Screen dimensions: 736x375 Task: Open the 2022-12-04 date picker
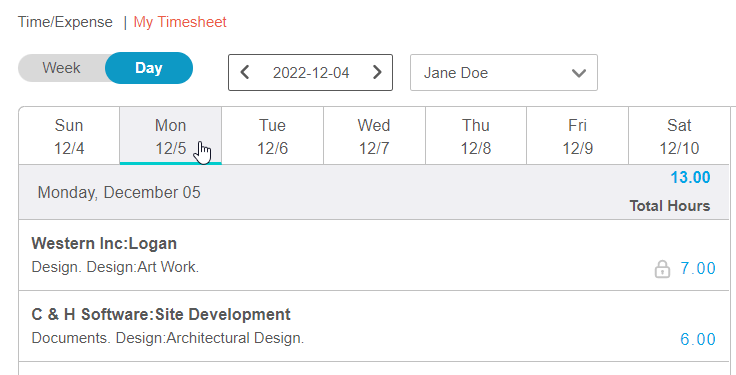(311, 73)
